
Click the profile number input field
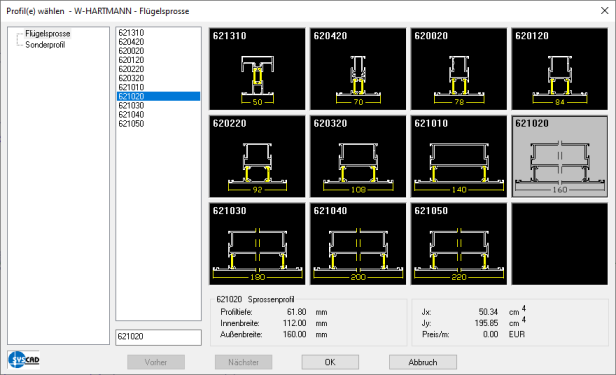tap(158, 337)
